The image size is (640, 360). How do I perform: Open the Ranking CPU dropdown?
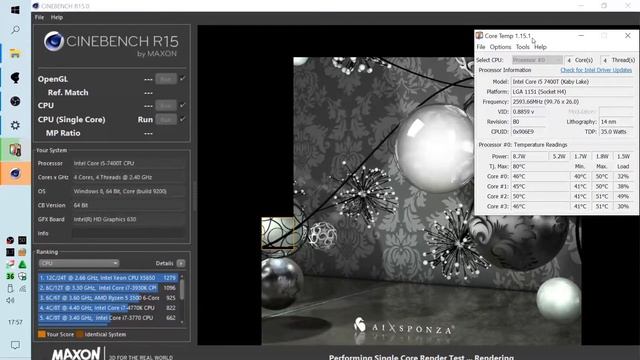click(79, 263)
